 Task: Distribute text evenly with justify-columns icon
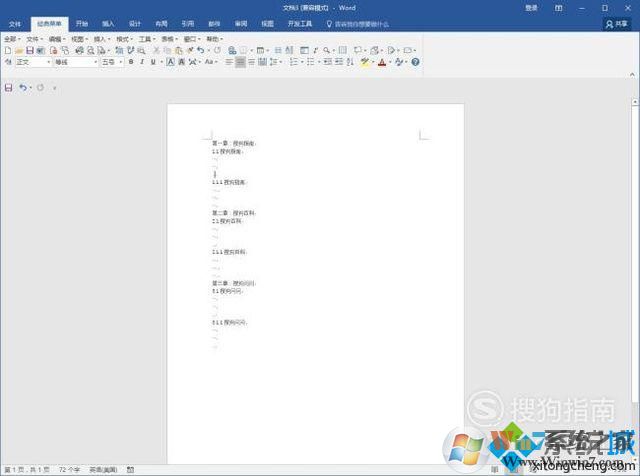point(262,62)
